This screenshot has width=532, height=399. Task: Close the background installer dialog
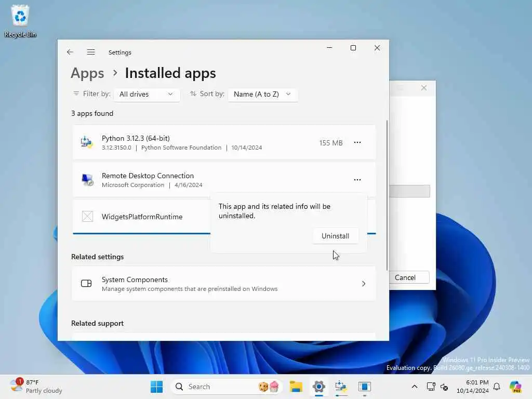(424, 88)
